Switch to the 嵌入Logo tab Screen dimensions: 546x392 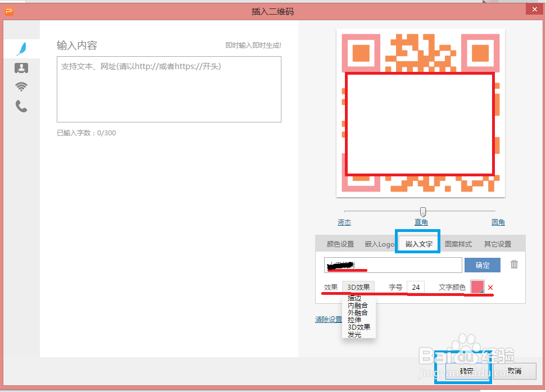380,244
